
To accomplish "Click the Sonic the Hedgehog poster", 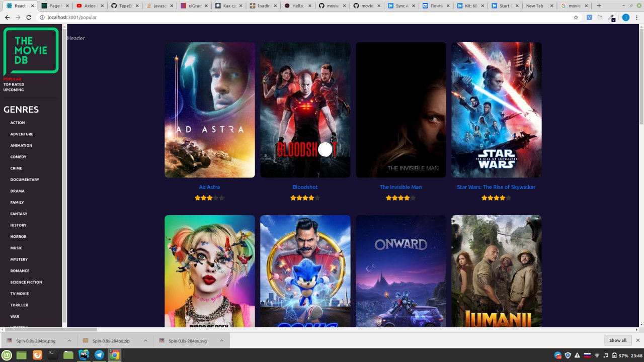I will click(305, 271).
